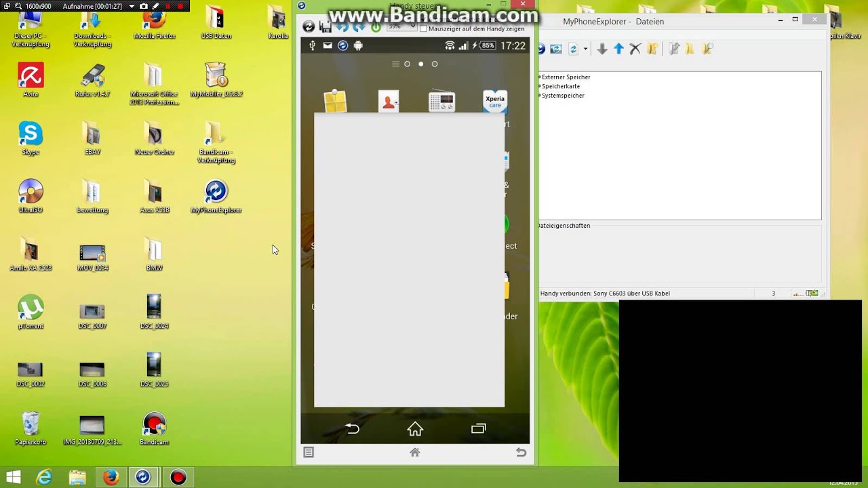The image size is (868, 488).
Task: Select the Papierkorb recycle bin
Action: pos(31,428)
